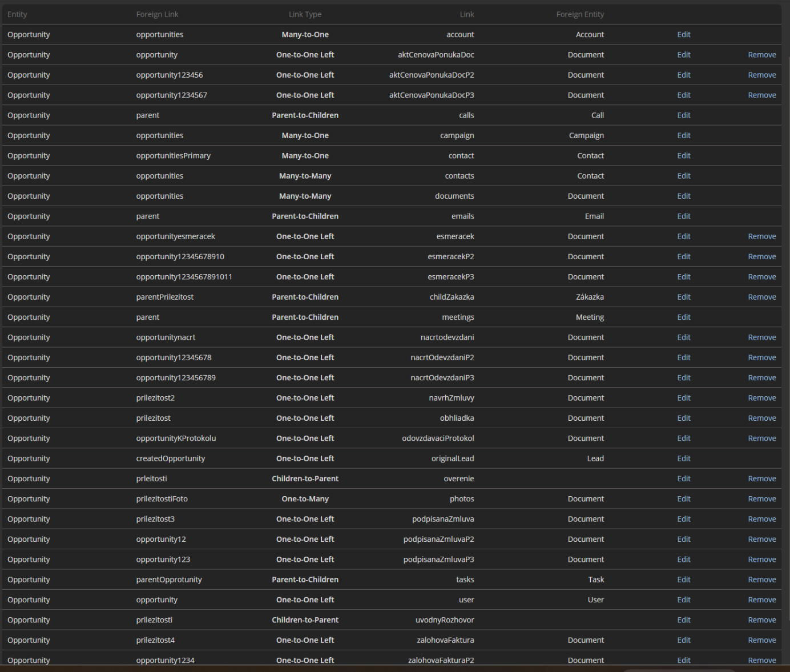This screenshot has height=672, width=790.
Task: Edit the obhliadka link row
Action: pyautogui.click(x=683, y=418)
